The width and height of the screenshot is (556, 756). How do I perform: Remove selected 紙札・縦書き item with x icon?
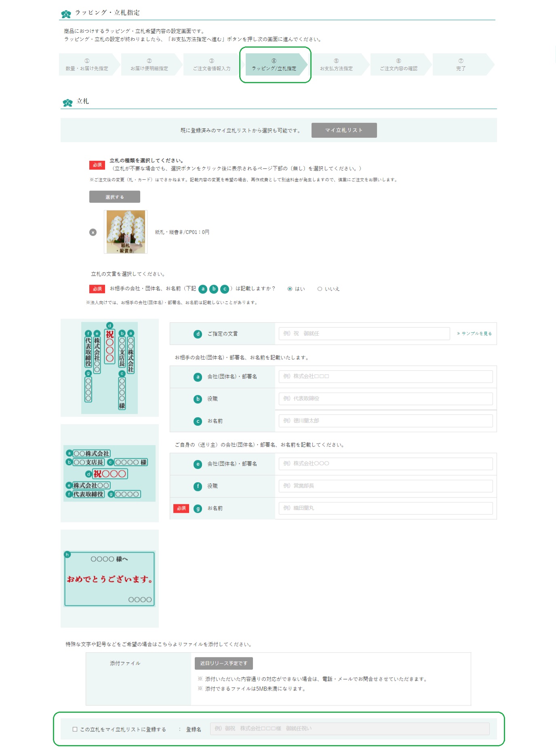[93, 232]
